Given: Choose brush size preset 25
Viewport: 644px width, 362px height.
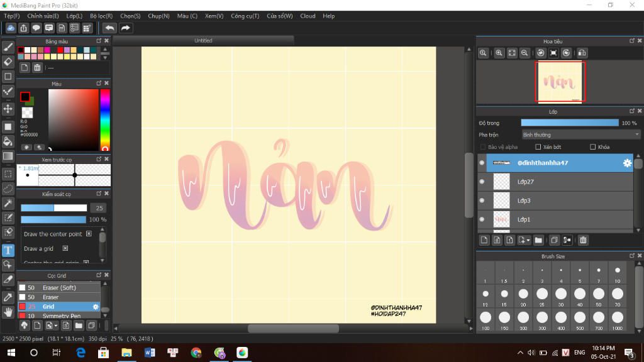Looking at the screenshot, I should (x=542, y=297).
